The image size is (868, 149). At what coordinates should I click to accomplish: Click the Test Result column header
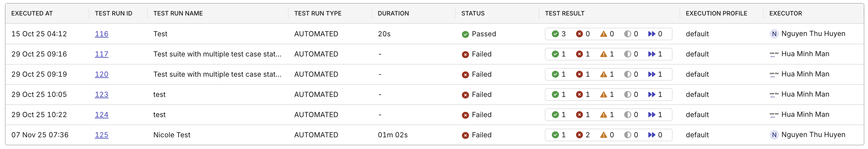click(565, 14)
